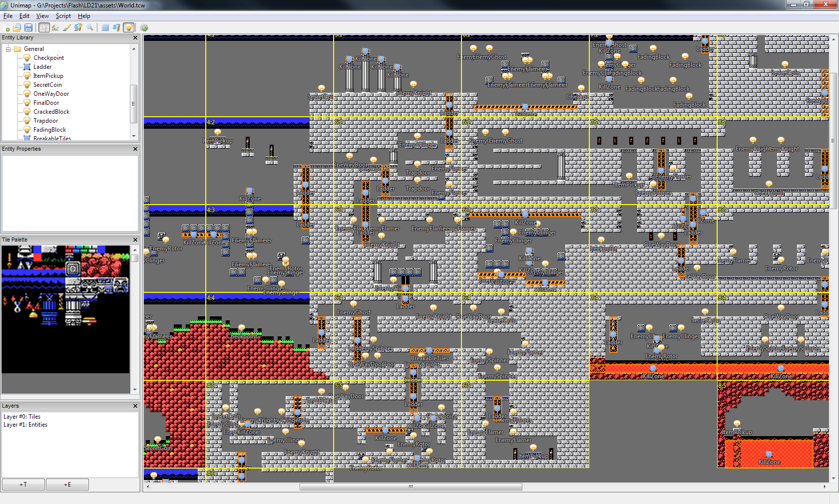Screen dimensions: 839x504
Task: Open the Help menu
Action: tap(84, 16)
